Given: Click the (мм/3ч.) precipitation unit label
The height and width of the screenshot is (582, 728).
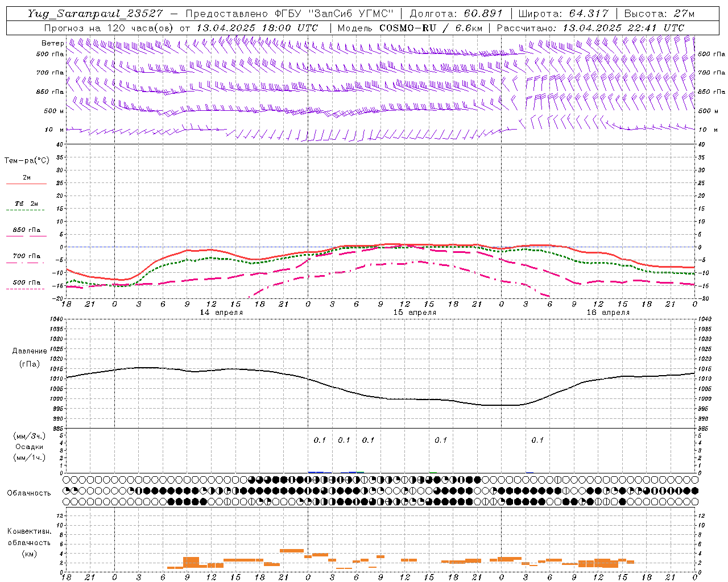Looking at the screenshot, I should [30, 436].
